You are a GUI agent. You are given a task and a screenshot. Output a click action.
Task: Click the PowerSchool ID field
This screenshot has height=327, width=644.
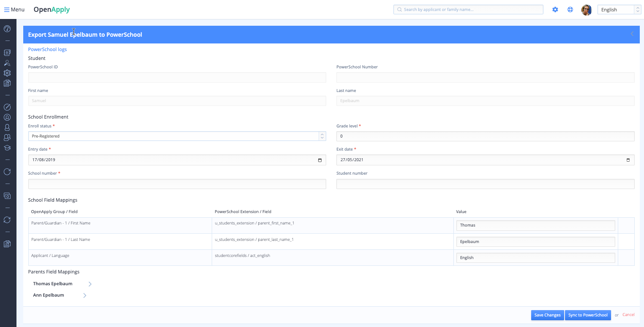pyautogui.click(x=177, y=77)
